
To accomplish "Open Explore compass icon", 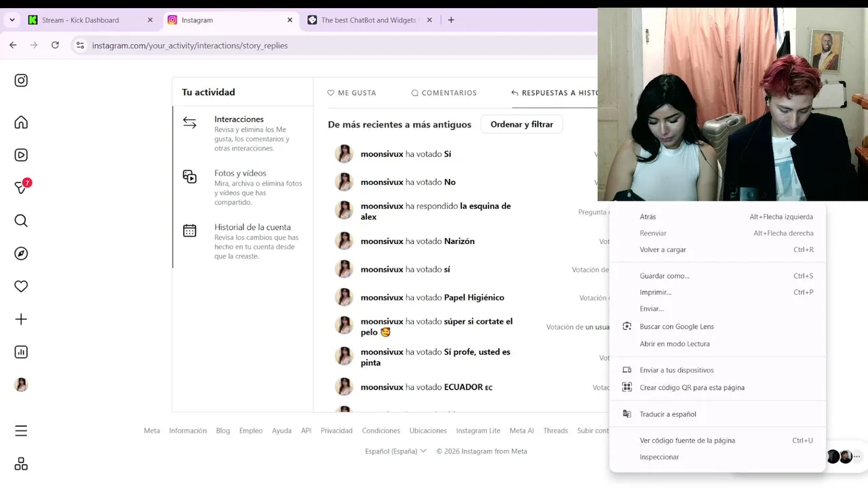I will [x=21, y=253].
